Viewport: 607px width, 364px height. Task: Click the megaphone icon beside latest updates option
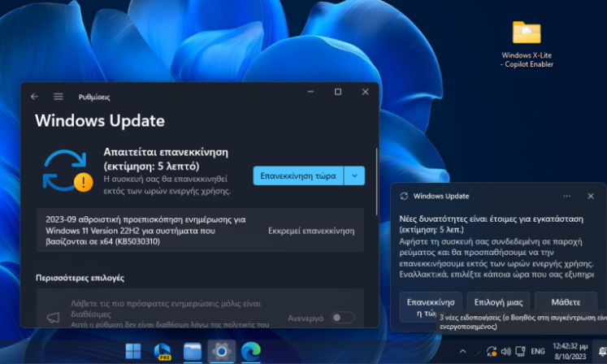click(x=53, y=318)
